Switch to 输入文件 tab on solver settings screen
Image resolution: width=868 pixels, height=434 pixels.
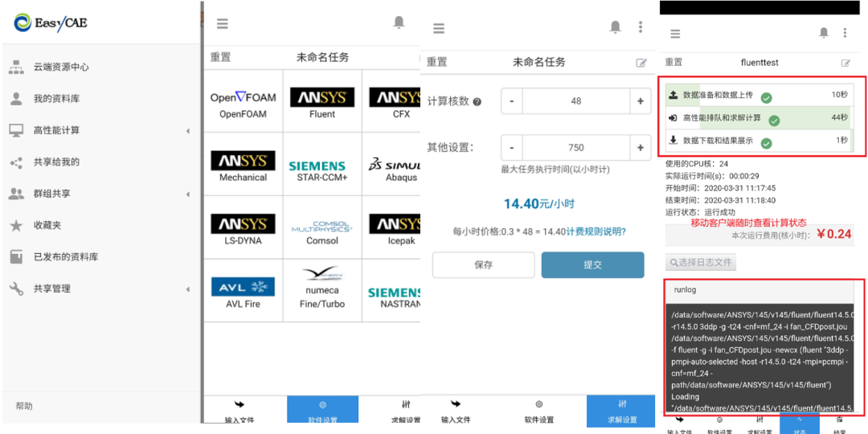click(457, 411)
